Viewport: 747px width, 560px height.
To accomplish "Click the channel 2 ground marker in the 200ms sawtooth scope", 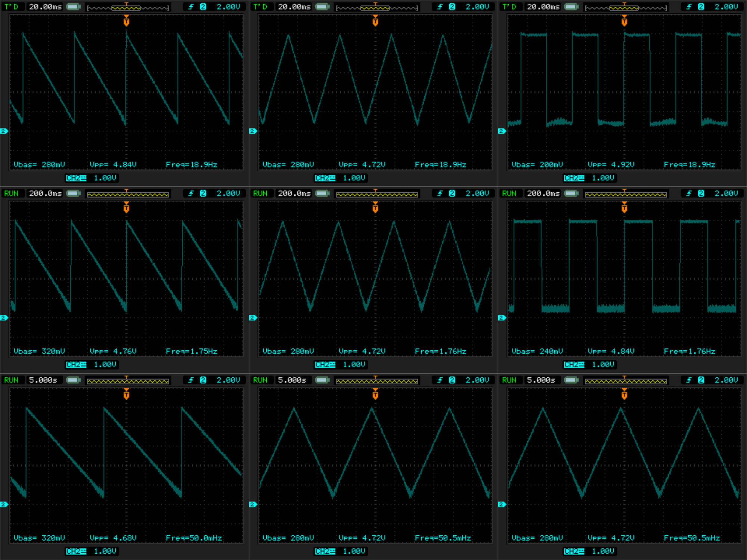I will point(4,318).
